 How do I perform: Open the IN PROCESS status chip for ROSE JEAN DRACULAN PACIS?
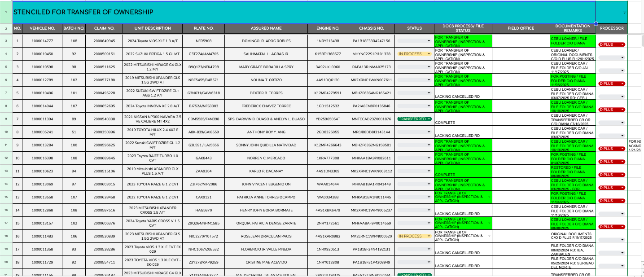click(x=414, y=236)
